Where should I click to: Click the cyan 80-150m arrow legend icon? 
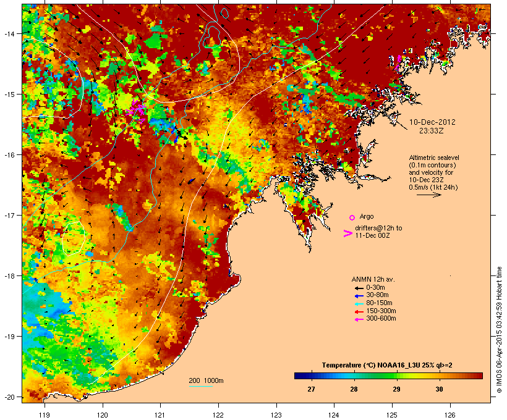(x=359, y=304)
